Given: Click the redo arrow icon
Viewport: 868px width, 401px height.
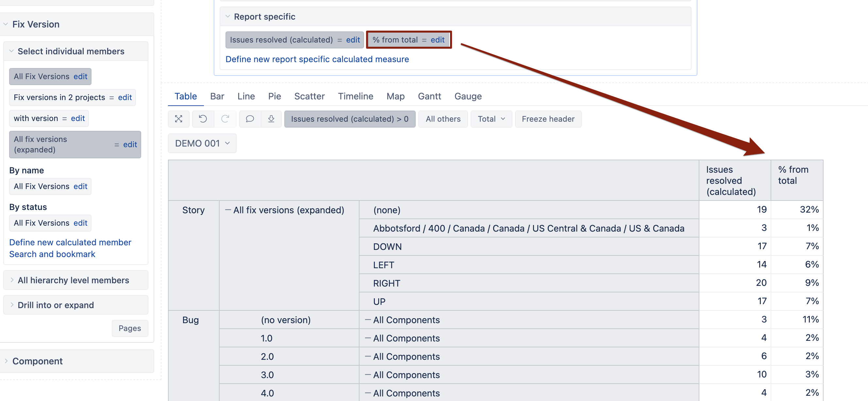Looking at the screenshot, I should (x=225, y=119).
